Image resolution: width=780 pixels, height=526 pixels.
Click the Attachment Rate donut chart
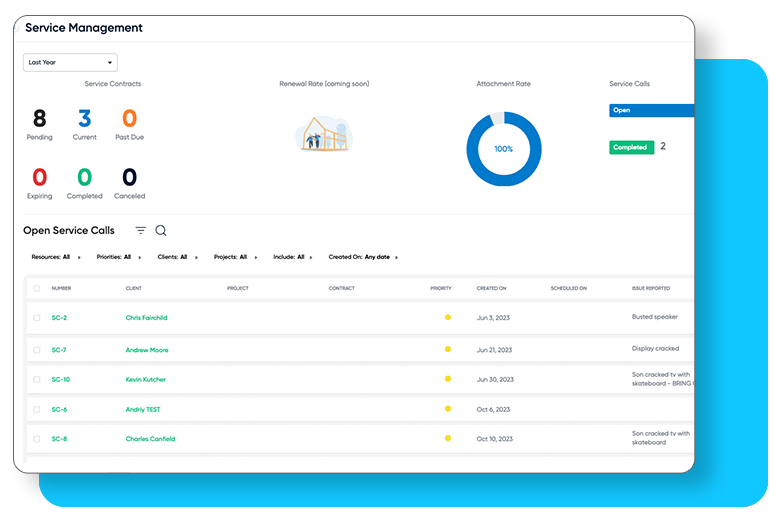(x=504, y=149)
